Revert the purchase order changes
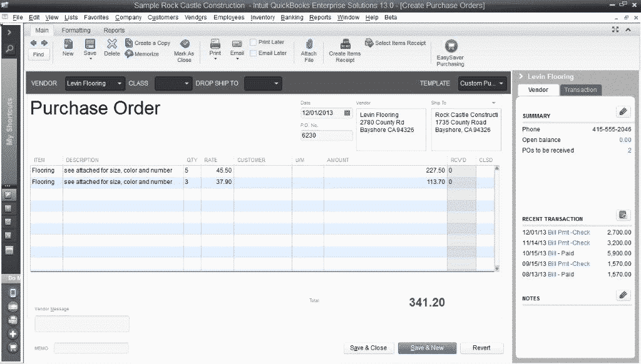This screenshot has height=364, width=641. (x=481, y=348)
